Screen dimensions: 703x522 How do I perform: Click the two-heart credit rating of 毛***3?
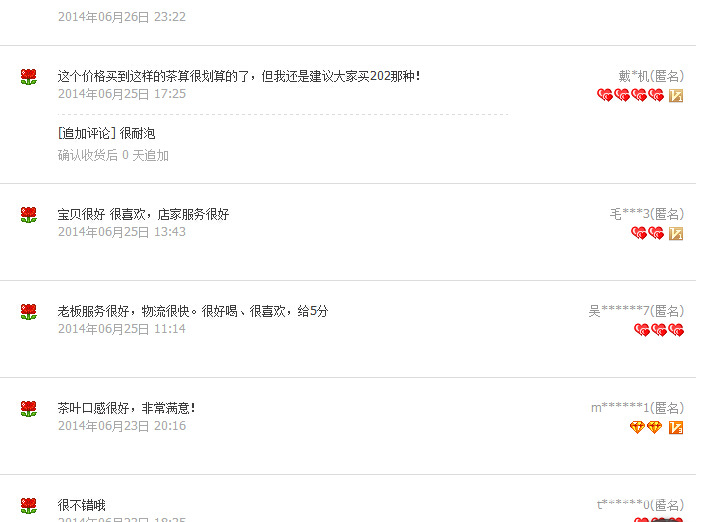coord(647,233)
